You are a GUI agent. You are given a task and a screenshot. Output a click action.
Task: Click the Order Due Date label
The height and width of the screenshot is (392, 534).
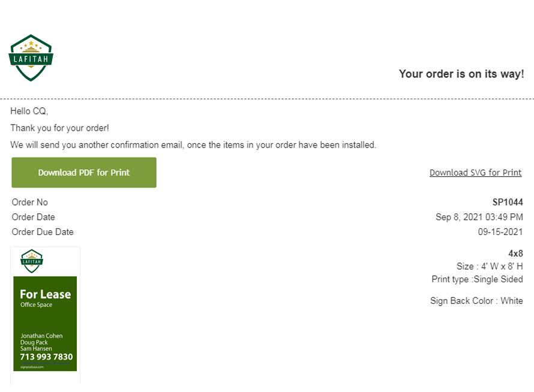43,232
